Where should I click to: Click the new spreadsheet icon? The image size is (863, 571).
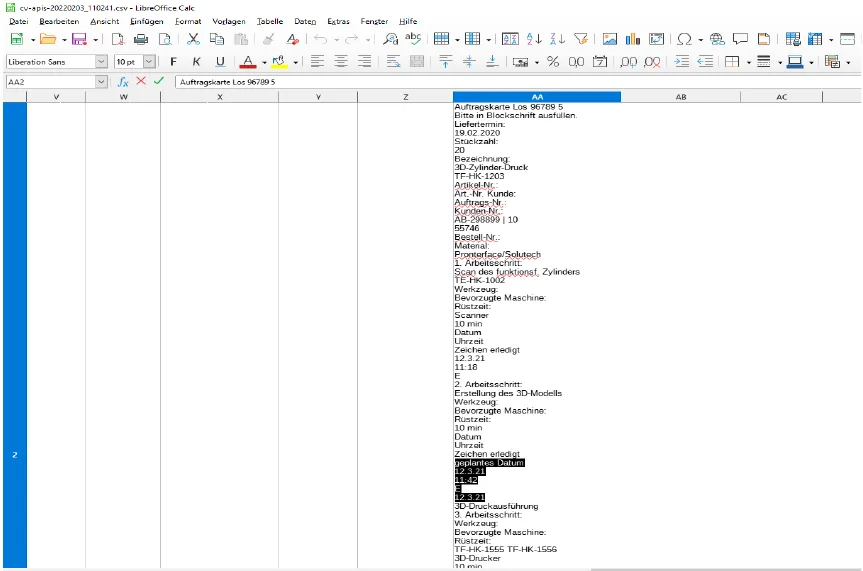tap(17, 39)
